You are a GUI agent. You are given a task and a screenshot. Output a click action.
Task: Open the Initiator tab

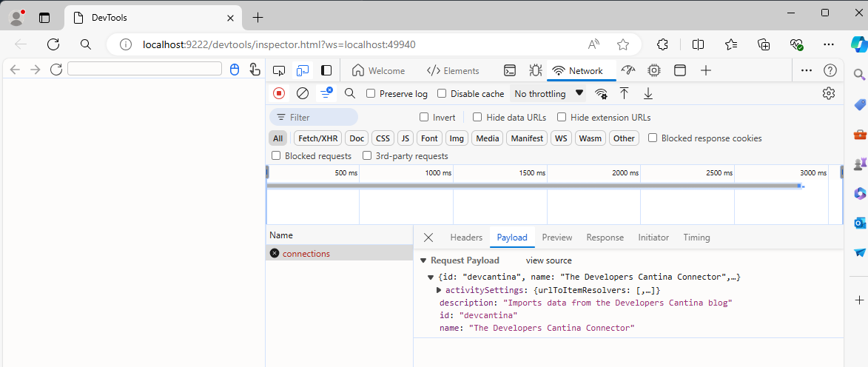click(653, 238)
